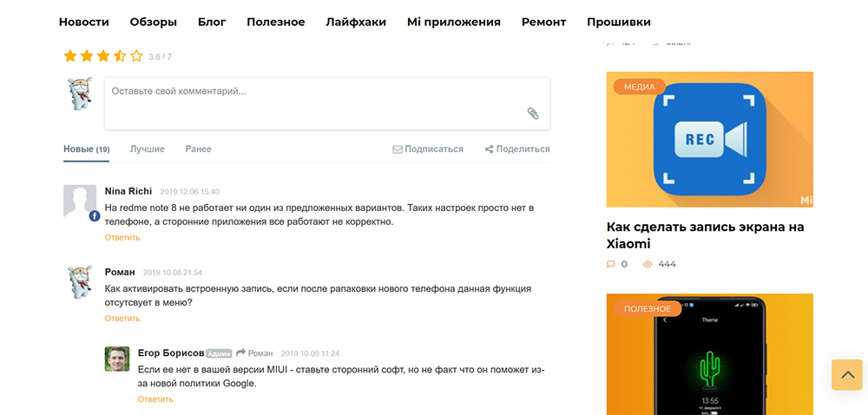The height and width of the screenshot is (415, 868).
Task: Click Nina Richi's avatar
Action: pos(80,201)
